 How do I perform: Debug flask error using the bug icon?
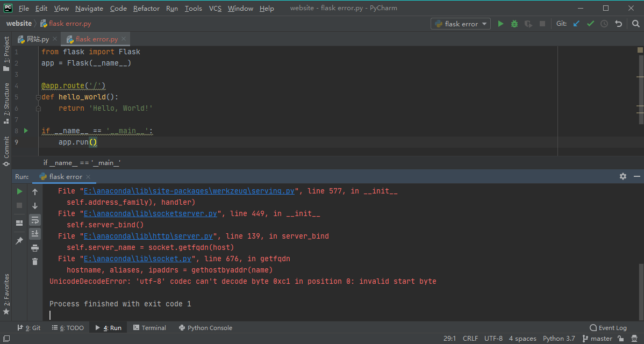click(513, 24)
